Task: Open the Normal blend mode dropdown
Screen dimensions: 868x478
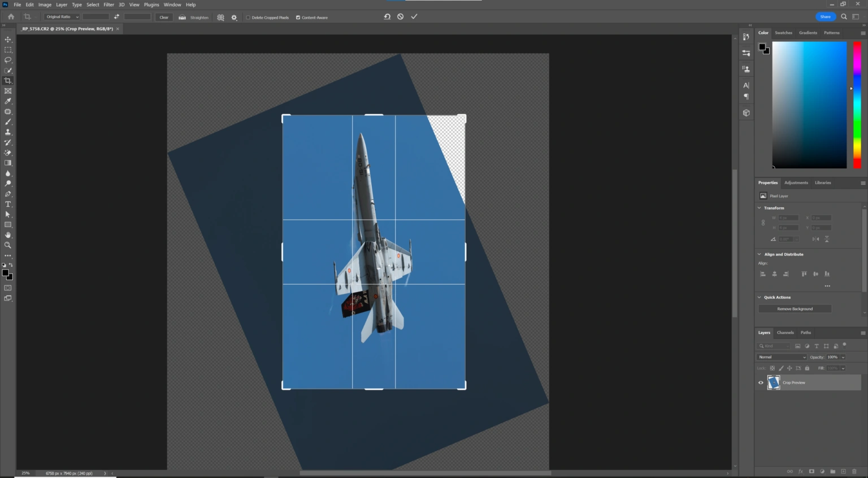Action: [x=782, y=357]
